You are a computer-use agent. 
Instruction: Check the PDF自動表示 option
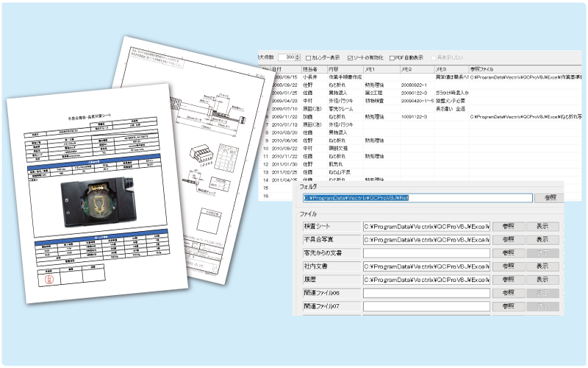[x=392, y=57]
